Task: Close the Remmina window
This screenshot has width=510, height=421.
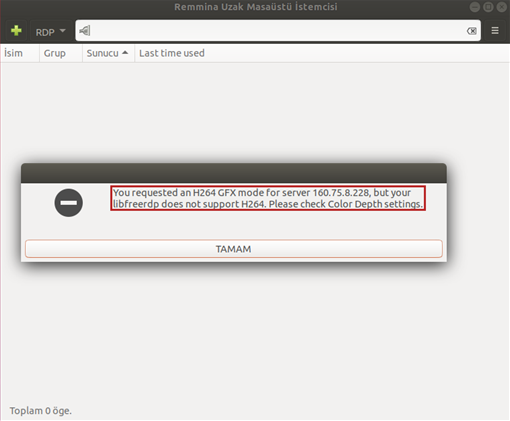Action: click(x=501, y=7)
